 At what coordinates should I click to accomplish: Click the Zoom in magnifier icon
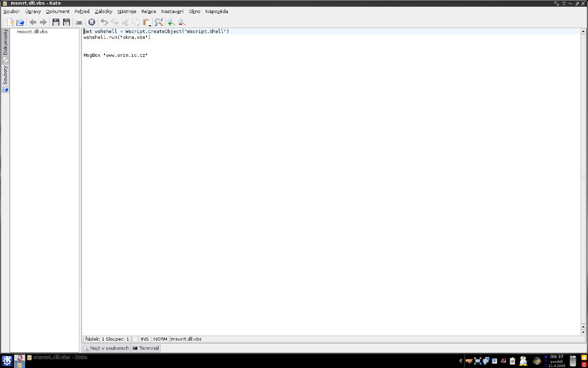[171, 22]
